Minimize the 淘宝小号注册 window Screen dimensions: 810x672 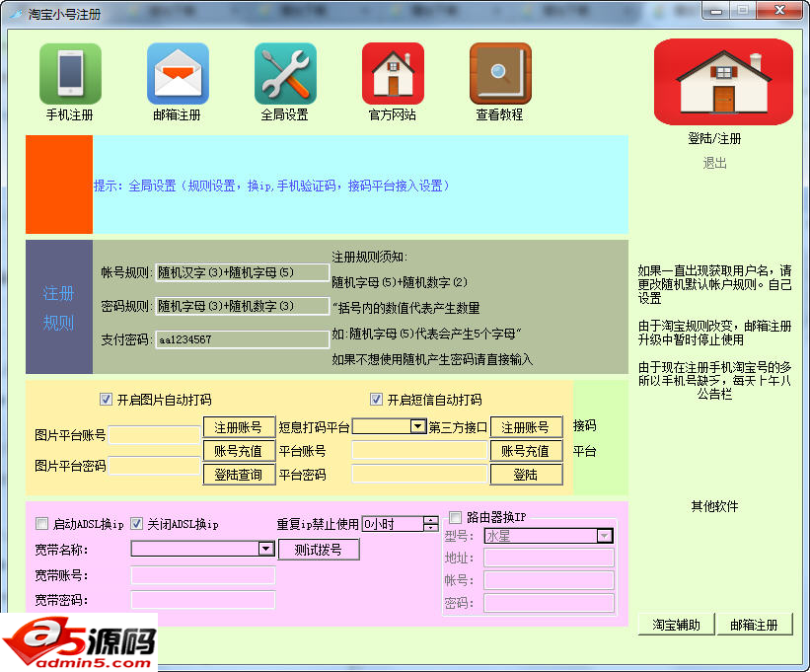(716, 10)
